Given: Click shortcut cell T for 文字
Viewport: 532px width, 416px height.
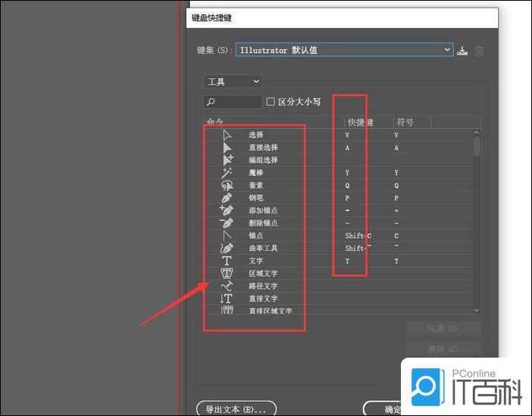Looking at the screenshot, I should point(347,261).
